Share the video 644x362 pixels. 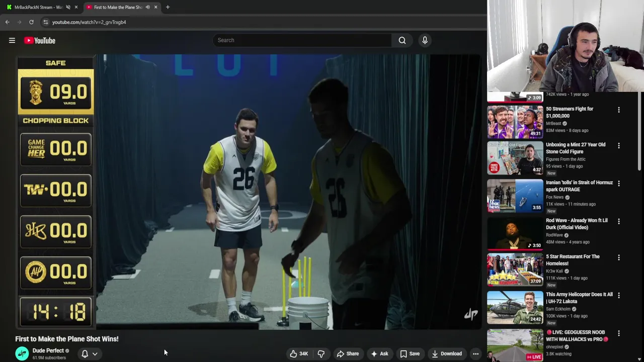[348, 353]
